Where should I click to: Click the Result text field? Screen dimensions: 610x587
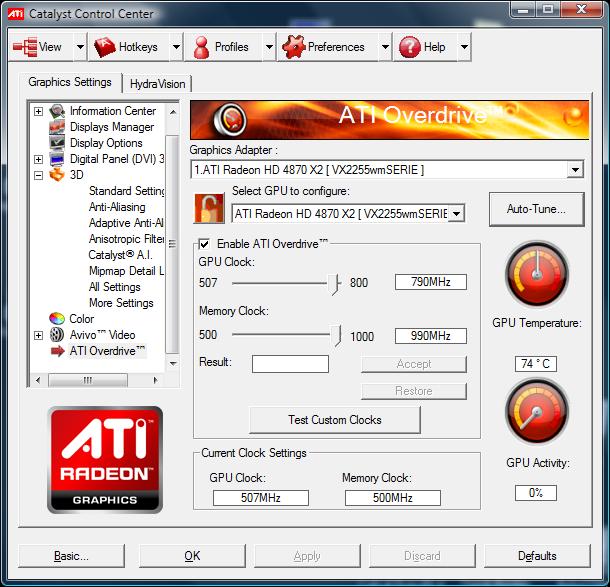(x=290, y=364)
